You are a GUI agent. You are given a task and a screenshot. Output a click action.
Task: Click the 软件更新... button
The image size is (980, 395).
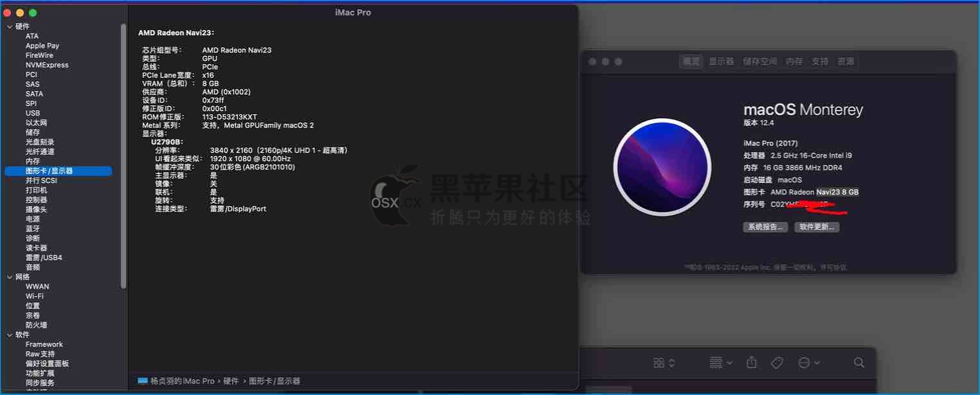pyautogui.click(x=817, y=227)
